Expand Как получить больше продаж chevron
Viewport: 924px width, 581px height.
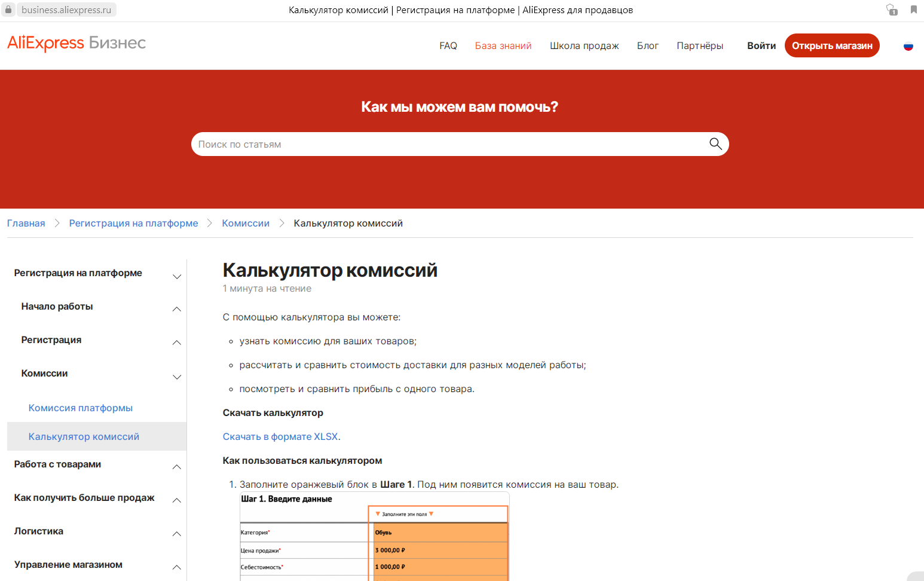[177, 500]
